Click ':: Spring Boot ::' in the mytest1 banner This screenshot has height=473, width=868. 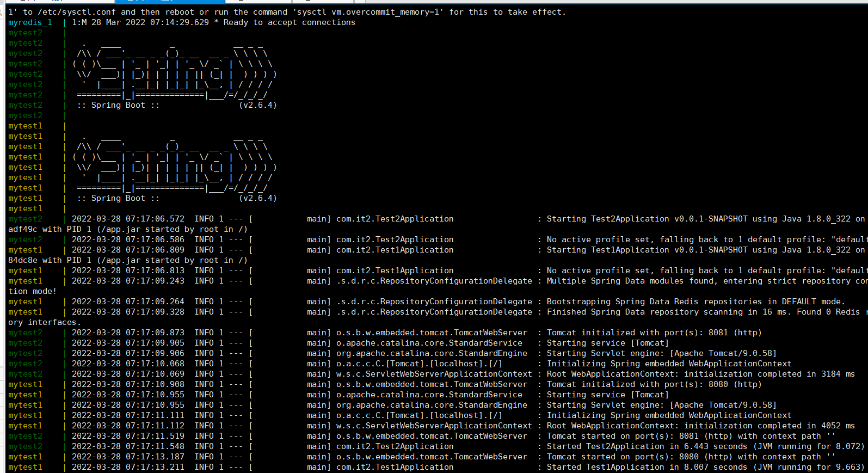(118, 198)
